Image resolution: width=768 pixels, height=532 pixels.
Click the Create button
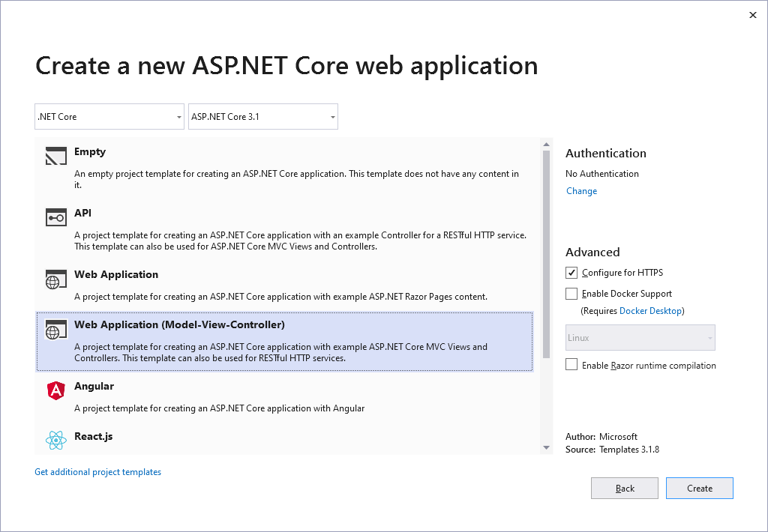pos(699,489)
